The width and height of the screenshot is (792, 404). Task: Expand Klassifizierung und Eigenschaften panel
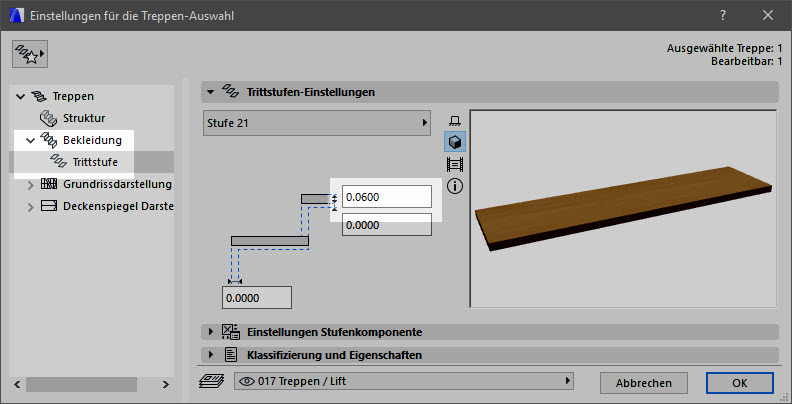[211, 355]
